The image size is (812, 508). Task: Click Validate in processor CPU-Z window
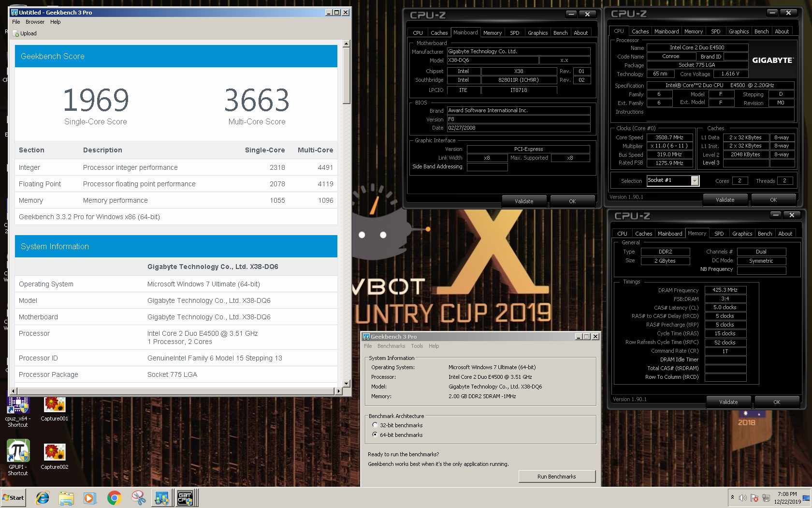pos(725,200)
